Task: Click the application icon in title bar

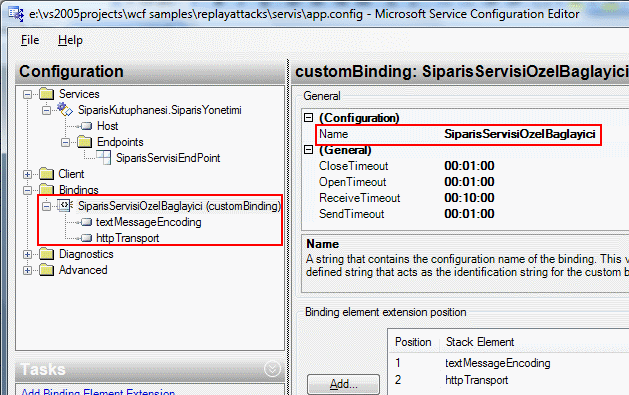Action: pyautogui.click(x=16, y=14)
